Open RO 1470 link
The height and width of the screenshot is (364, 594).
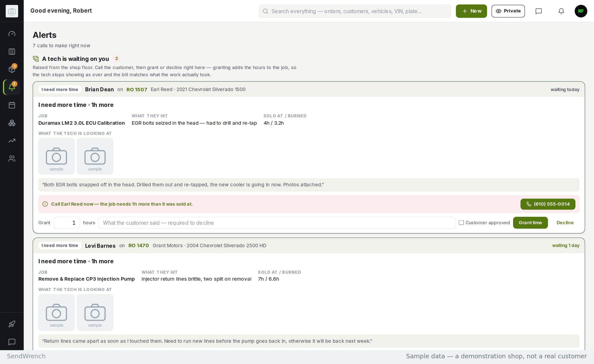point(139,245)
